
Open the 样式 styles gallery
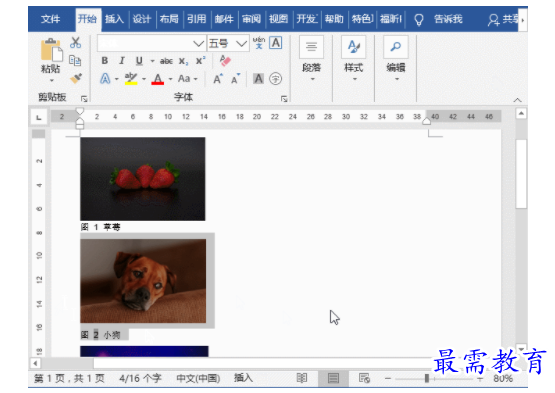[x=354, y=59]
